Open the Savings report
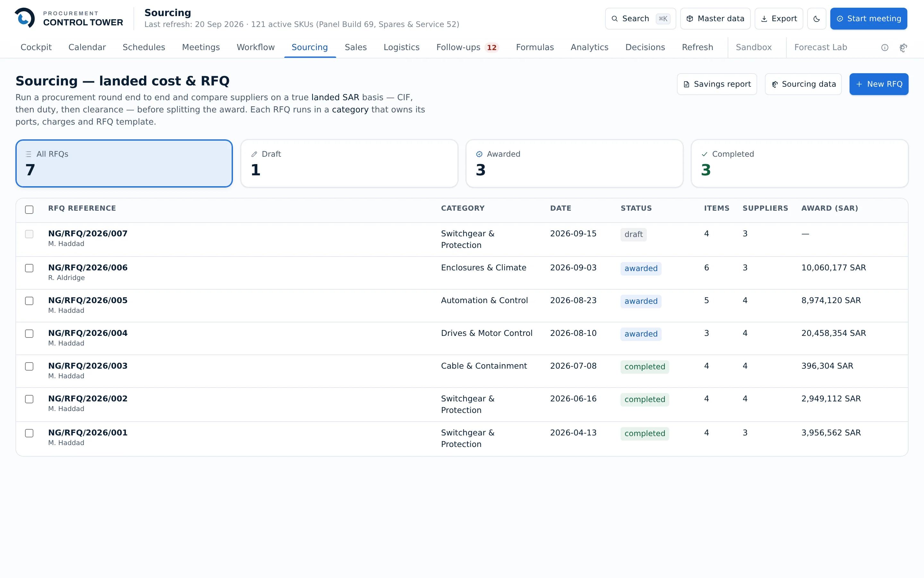This screenshot has width=924, height=578. (717, 84)
